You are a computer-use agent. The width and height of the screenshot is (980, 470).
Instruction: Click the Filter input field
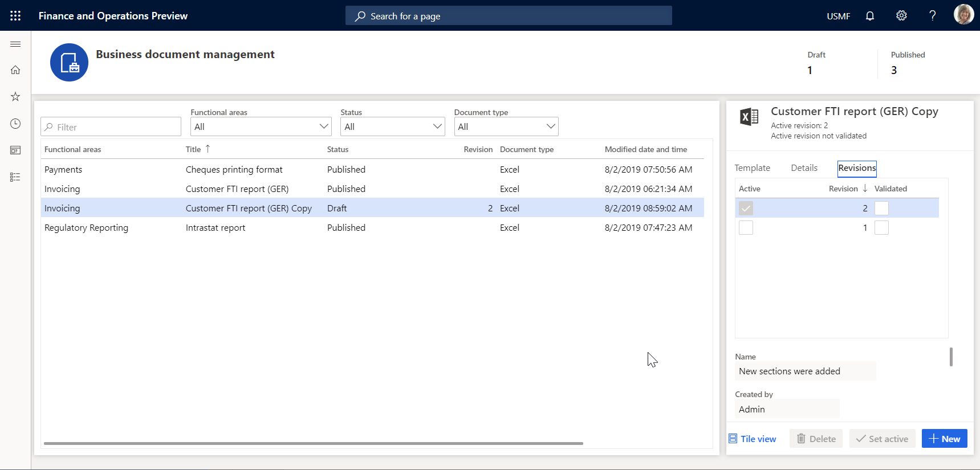point(111,126)
